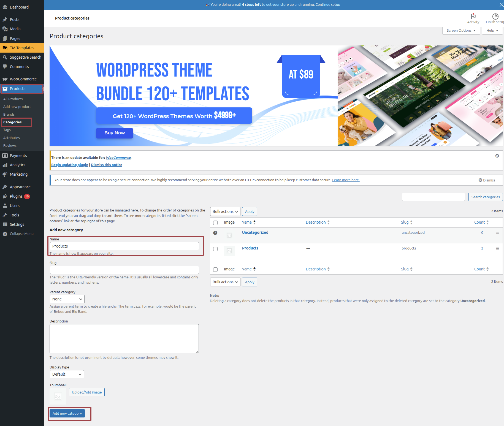Click the Products category placeholder image
Image resolution: width=504 pixels, height=426 pixels.
[229, 251]
